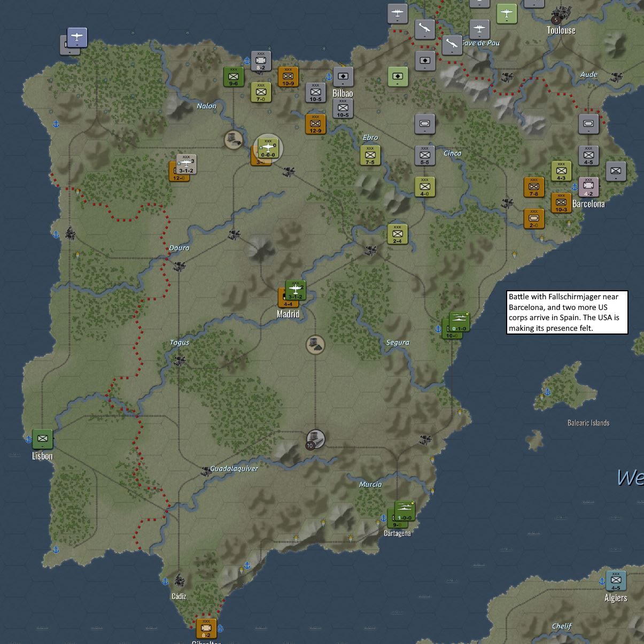Viewport: 644px width, 644px height.
Task: Select the grey armor unit above Barcelona 4-5
Action: coord(588,123)
